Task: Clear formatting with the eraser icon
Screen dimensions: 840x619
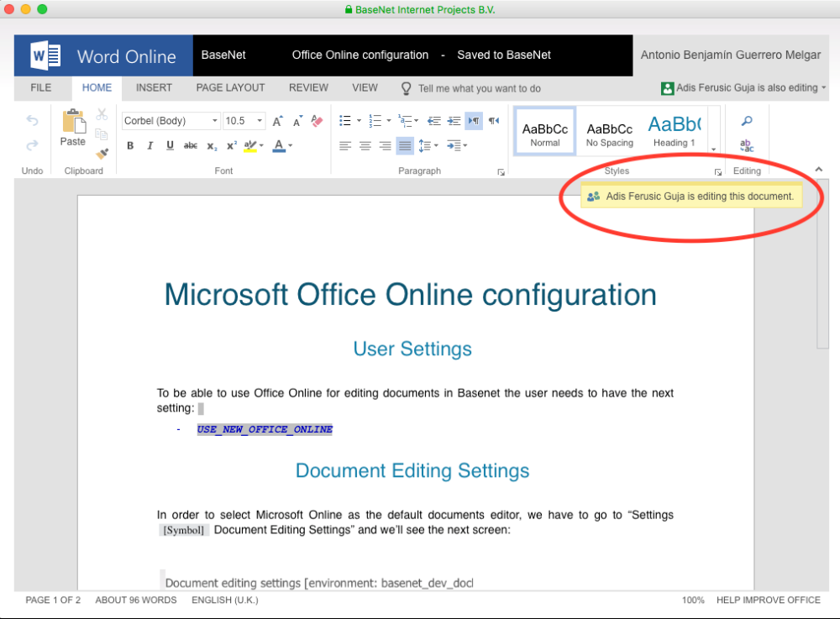Action: [318, 121]
